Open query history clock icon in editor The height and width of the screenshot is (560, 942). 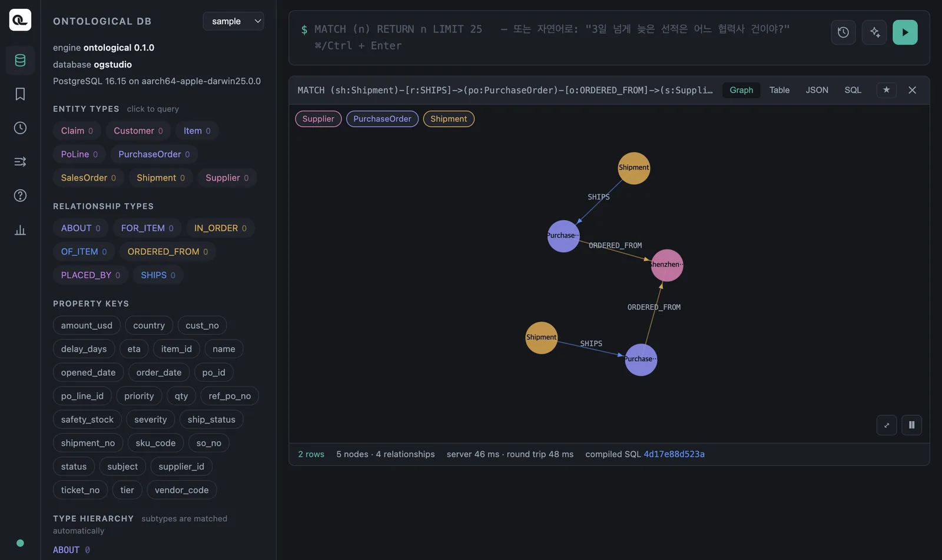[x=843, y=32]
